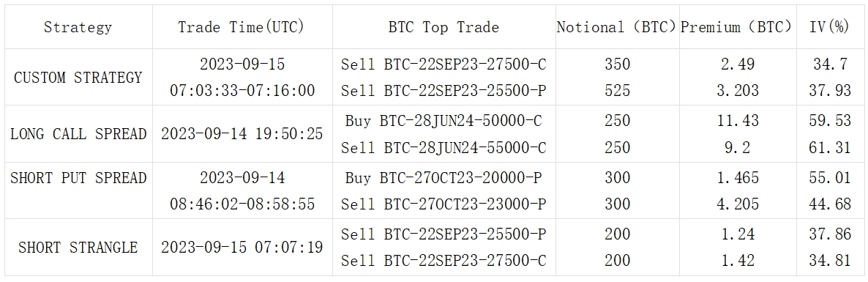Click the SHORT PUT SPREAD cell
Viewport: 868px width, 282px height.
click(x=78, y=178)
